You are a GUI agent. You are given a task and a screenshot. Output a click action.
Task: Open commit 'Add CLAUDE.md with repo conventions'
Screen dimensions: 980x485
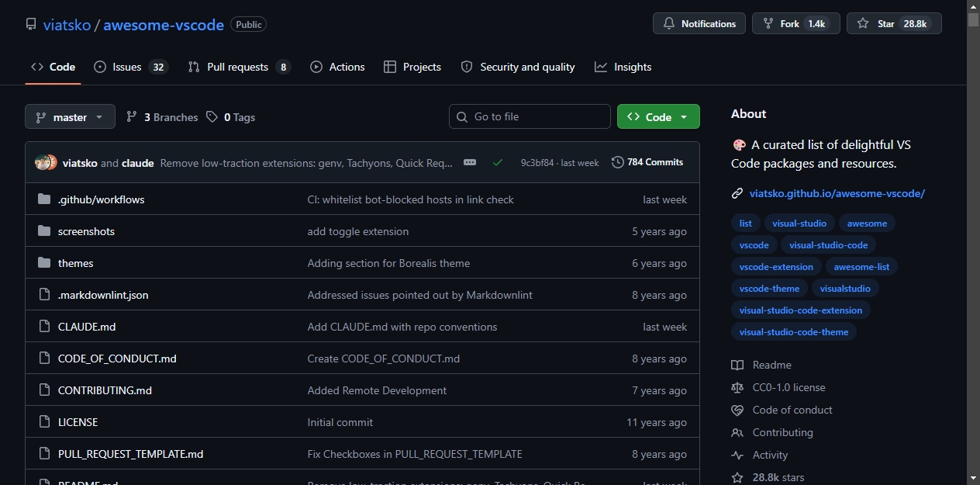pos(402,327)
